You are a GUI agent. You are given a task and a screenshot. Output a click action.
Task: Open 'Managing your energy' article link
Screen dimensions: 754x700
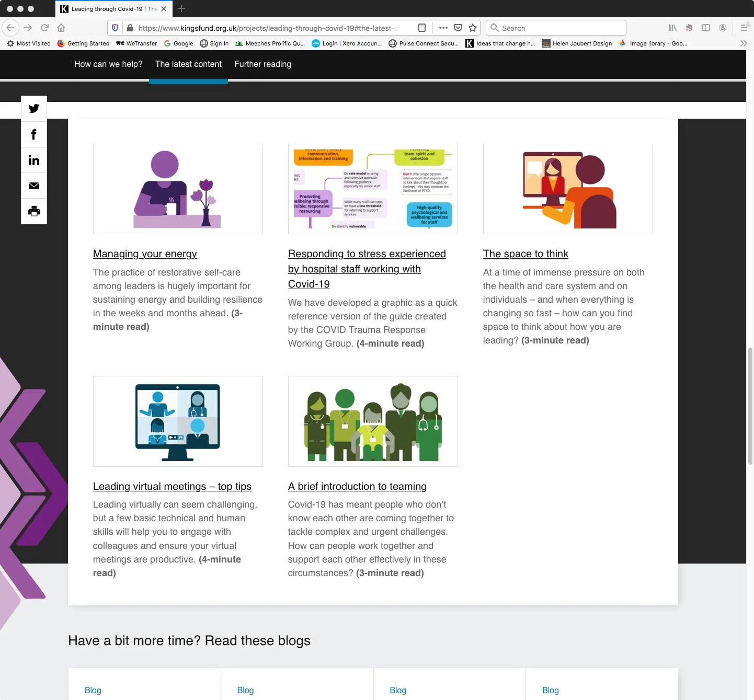[145, 254]
